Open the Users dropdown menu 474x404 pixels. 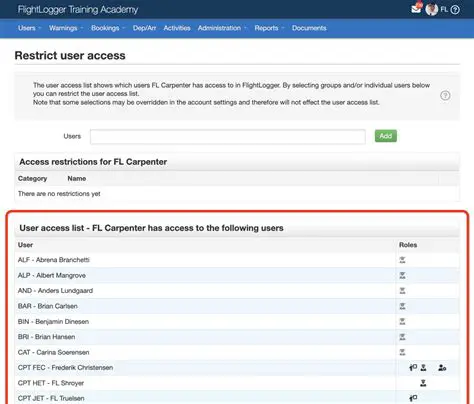[29, 28]
